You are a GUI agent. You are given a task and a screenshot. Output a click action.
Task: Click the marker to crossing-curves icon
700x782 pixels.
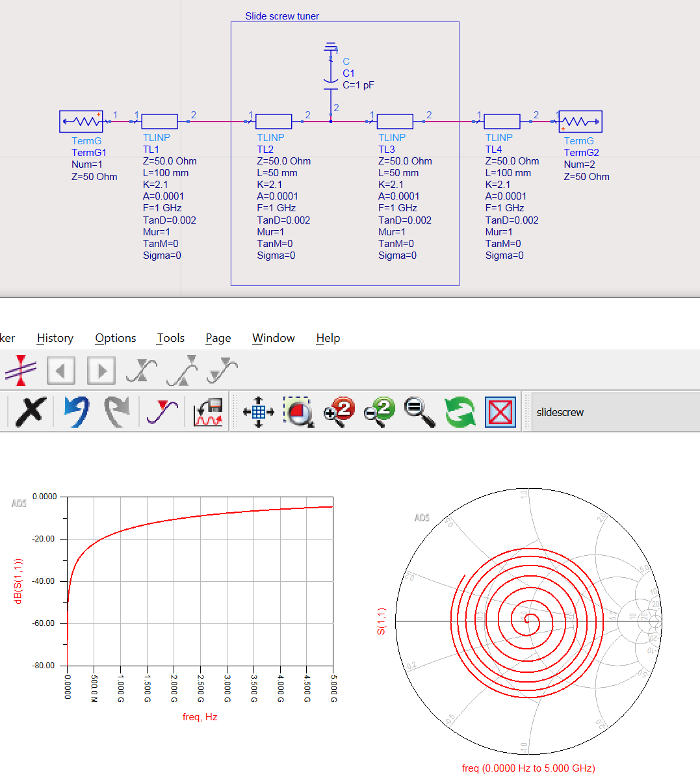click(x=142, y=371)
